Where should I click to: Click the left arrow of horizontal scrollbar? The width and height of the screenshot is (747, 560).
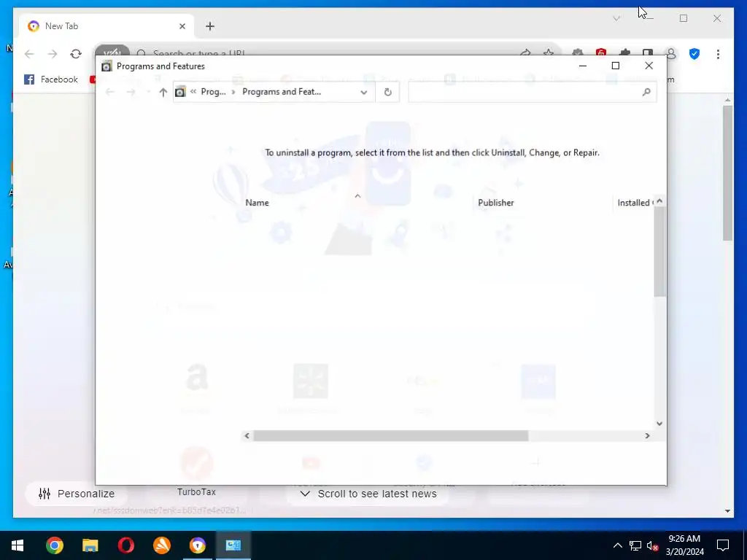point(247,436)
